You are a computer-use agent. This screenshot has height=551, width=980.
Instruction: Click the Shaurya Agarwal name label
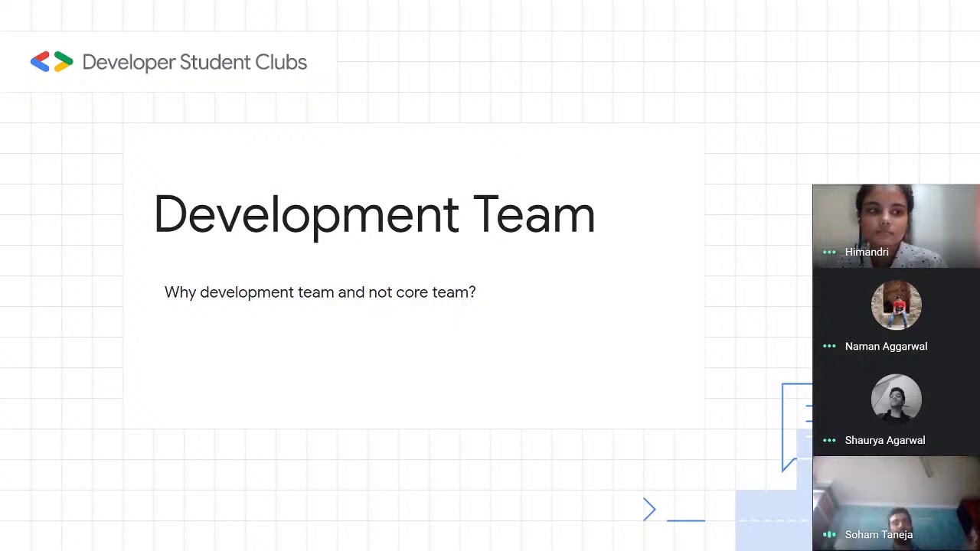(885, 440)
